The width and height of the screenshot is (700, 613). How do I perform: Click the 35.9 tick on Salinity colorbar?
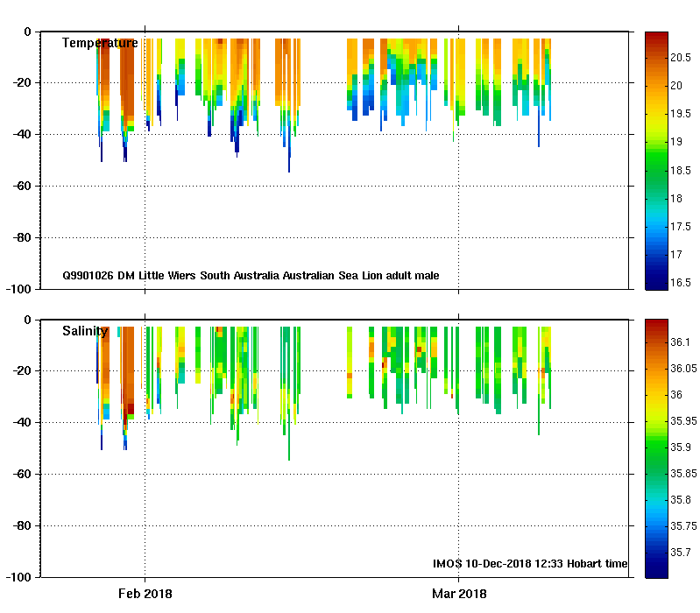coord(682,447)
